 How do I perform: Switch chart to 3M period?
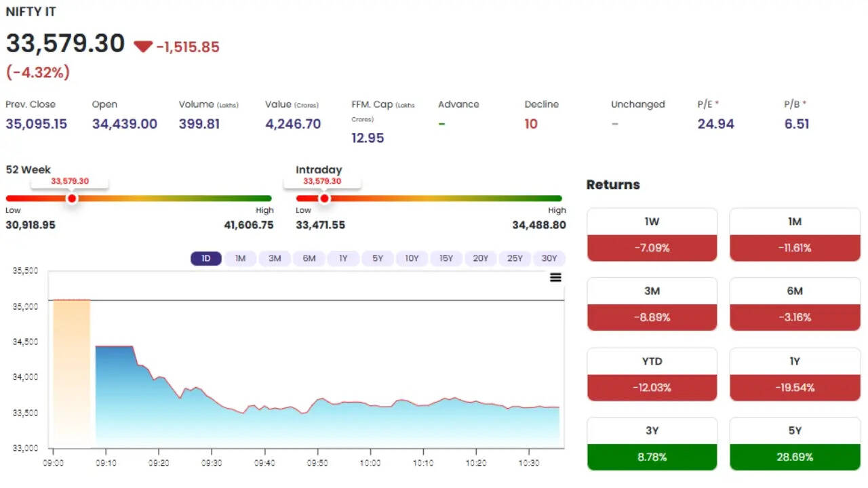275,258
